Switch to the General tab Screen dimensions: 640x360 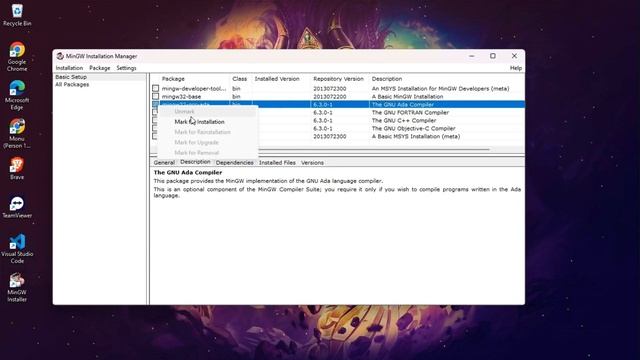[164, 162]
